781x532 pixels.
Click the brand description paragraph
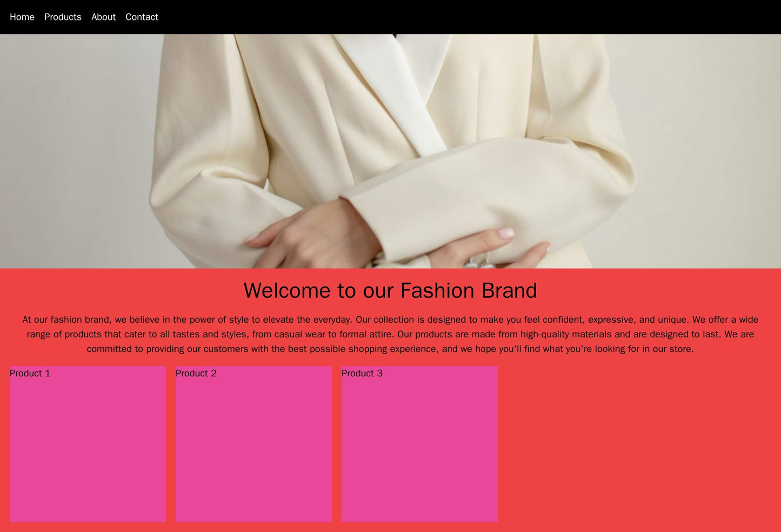pyautogui.click(x=390, y=334)
